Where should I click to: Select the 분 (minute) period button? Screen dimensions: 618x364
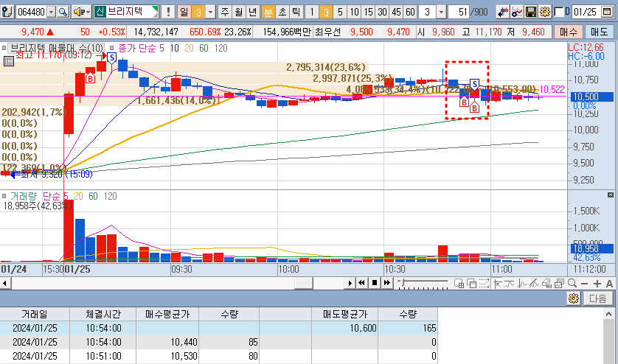[x=268, y=12]
